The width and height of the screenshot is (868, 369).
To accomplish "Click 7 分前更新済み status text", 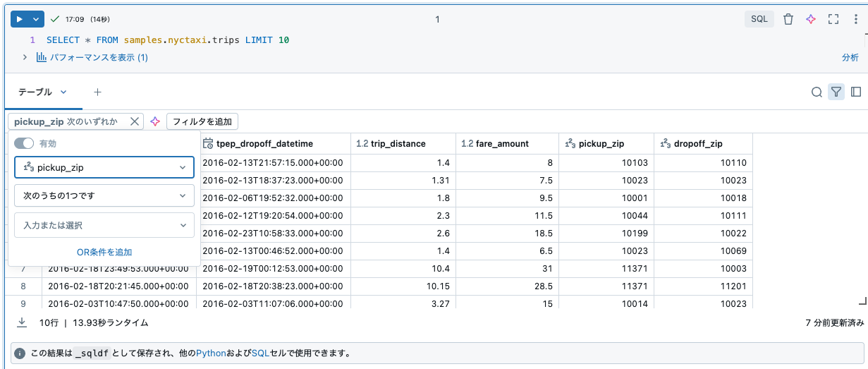I will pos(835,322).
